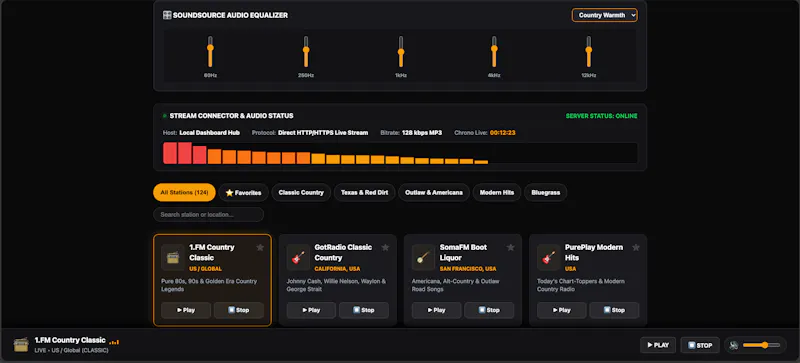Click the Search station or location field

pyautogui.click(x=208, y=214)
